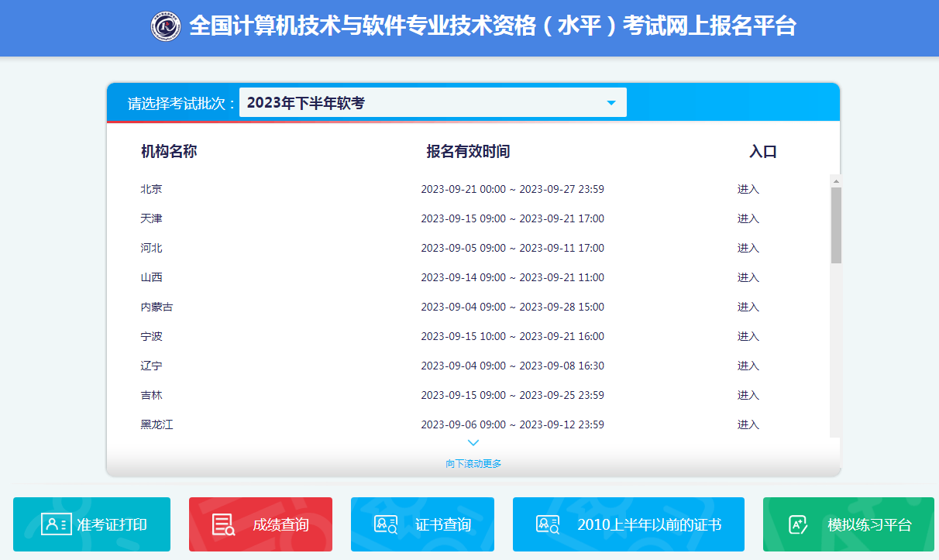Screen dimensions: 939x560
Task: Click the 进入 link for 辽宁
Action: tap(748, 366)
